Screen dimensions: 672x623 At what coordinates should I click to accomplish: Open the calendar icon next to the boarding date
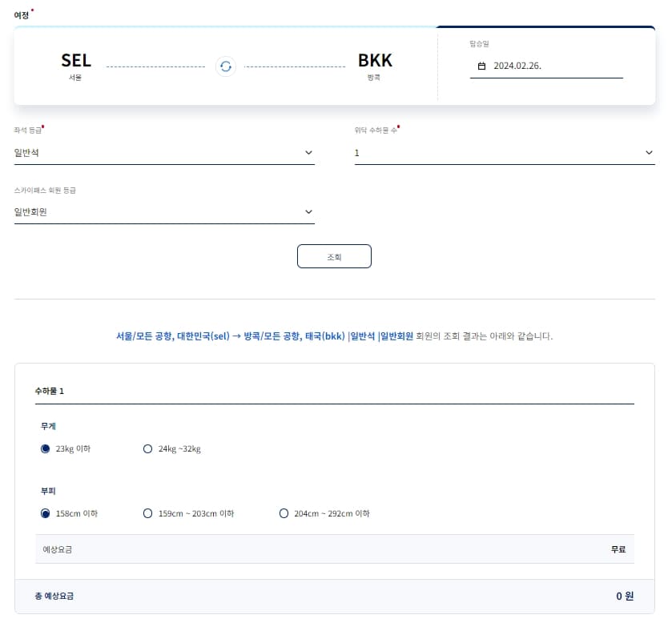click(482, 66)
